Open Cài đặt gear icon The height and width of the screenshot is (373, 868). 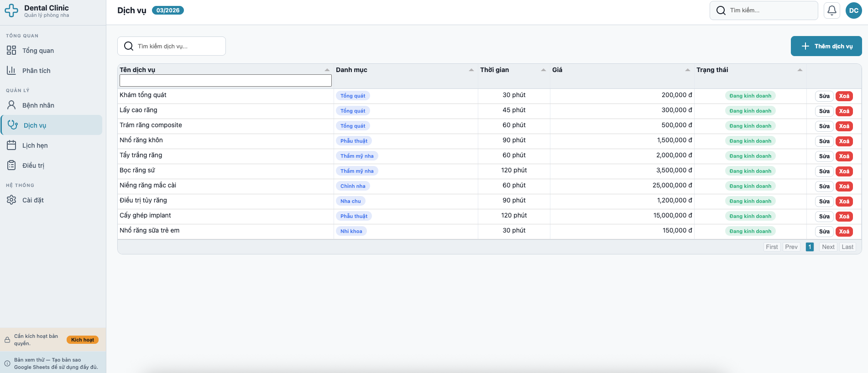[x=11, y=200]
